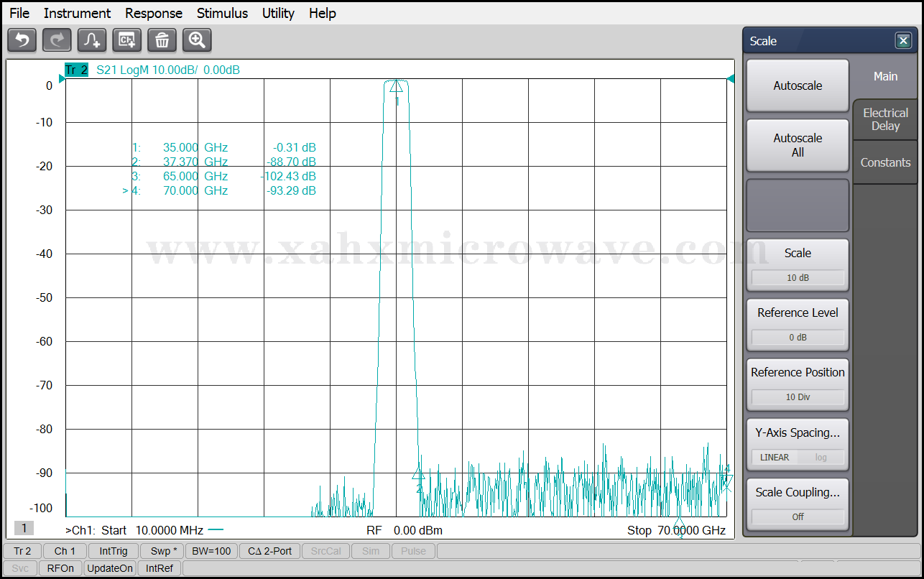Click the add channel toolbar icon
This screenshot has height=579, width=924.
[x=127, y=40]
